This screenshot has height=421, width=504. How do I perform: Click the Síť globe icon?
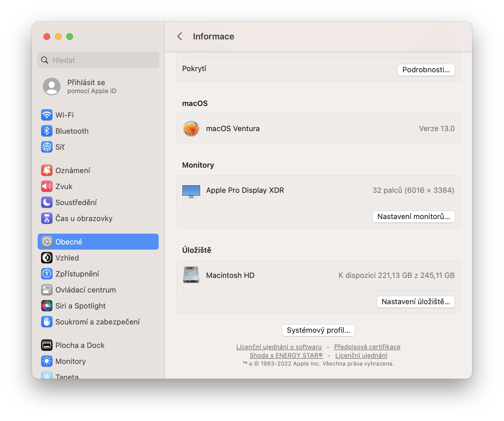pyautogui.click(x=47, y=147)
